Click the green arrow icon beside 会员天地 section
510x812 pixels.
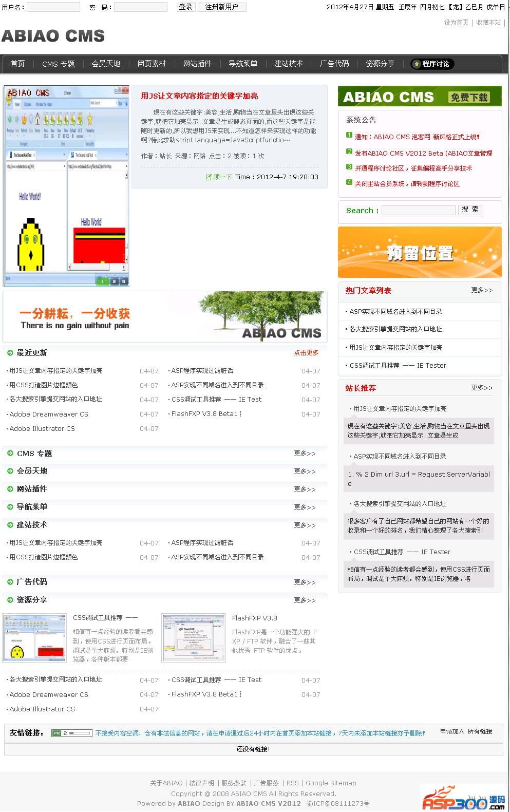pyautogui.click(x=10, y=470)
